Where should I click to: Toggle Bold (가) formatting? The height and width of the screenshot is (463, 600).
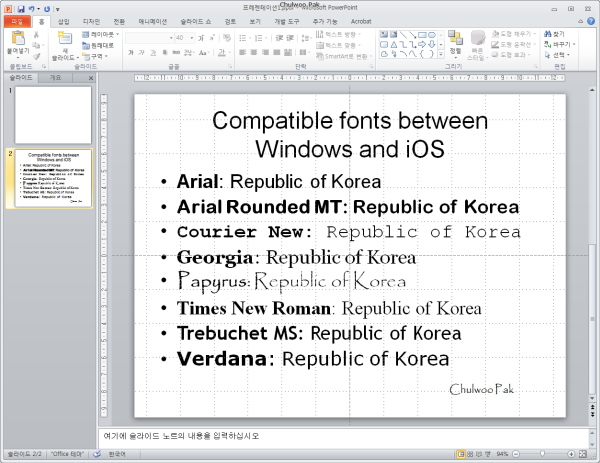(131, 52)
